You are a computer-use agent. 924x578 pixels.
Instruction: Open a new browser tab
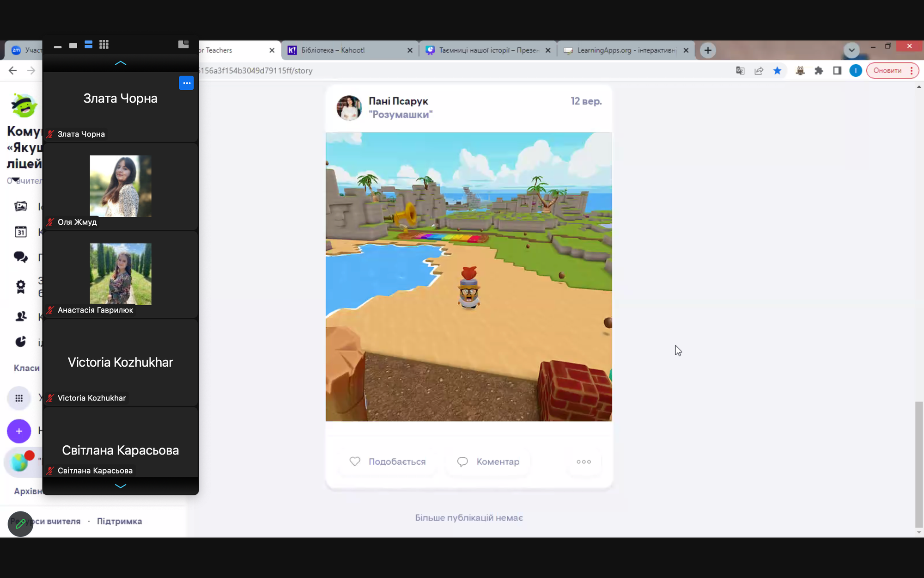coord(708,50)
